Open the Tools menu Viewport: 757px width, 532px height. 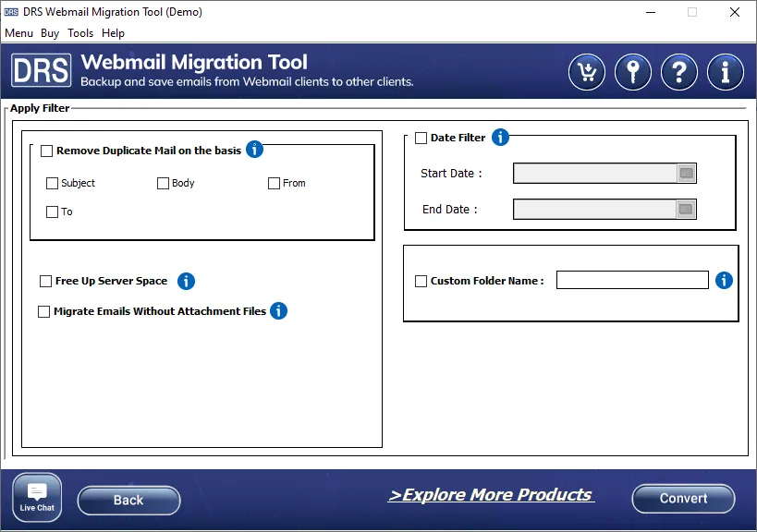point(80,33)
